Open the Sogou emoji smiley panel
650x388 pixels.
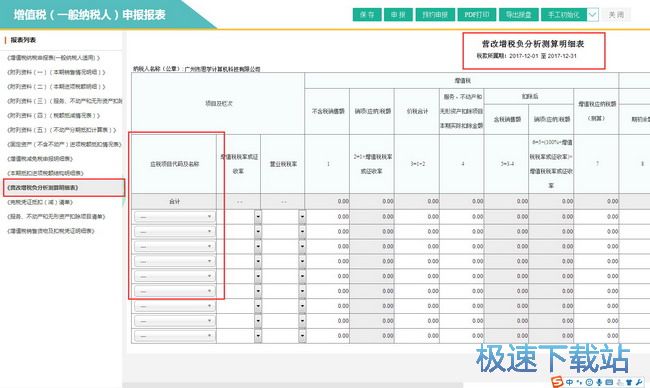(x=589, y=382)
